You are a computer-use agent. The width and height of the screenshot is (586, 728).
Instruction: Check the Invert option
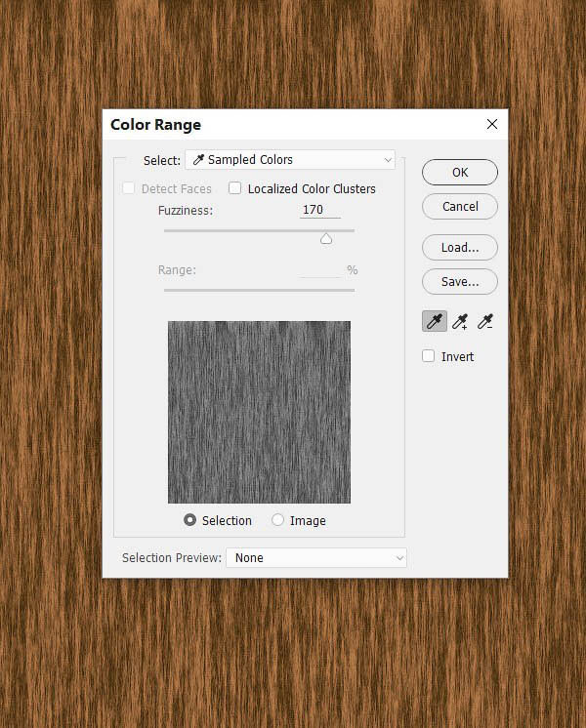(x=429, y=356)
